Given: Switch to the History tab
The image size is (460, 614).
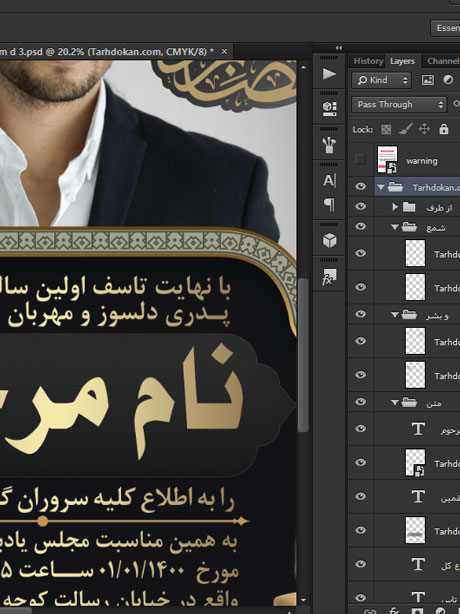Looking at the screenshot, I should pyautogui.click(x=368, y=61).
